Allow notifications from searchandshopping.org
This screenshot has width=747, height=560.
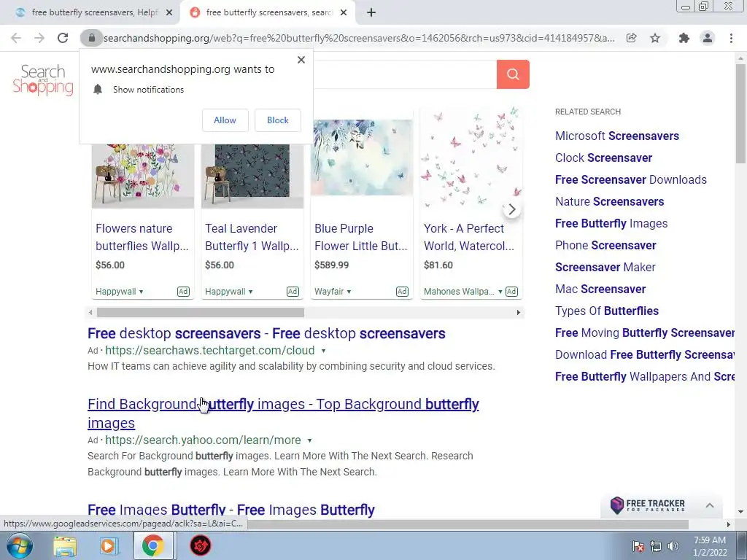[x=225, y=120]
